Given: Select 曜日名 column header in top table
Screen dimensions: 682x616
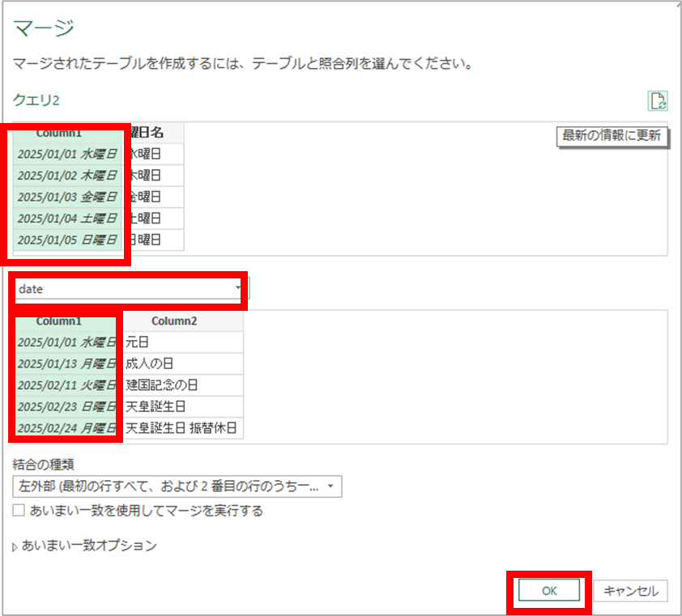Looking at the screenshot, I should click(156, 133).
